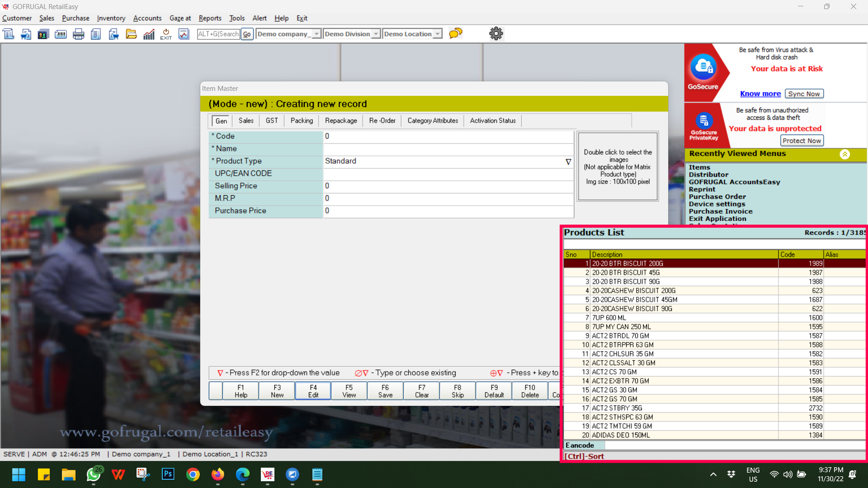Expand the Product Type dropdown
This screenshot has width=868, height=488.
point(568,162)
